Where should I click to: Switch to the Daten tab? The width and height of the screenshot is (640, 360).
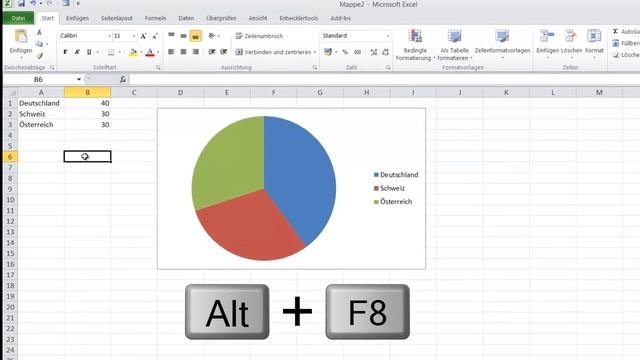[x=186, y=18]
